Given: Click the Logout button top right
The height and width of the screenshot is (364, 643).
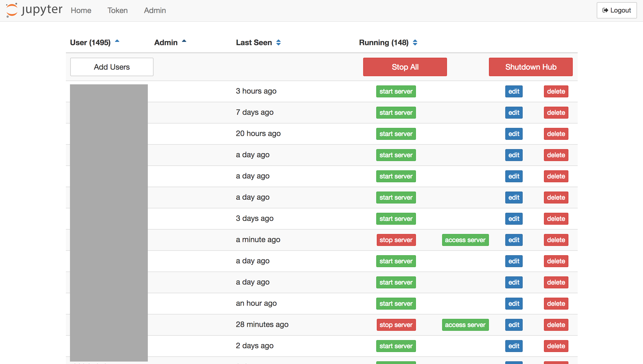Looking at the screenshot, I should [616, 10].
